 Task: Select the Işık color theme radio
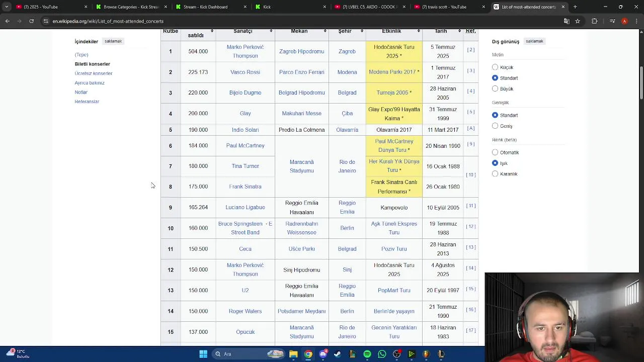[495, 163]
